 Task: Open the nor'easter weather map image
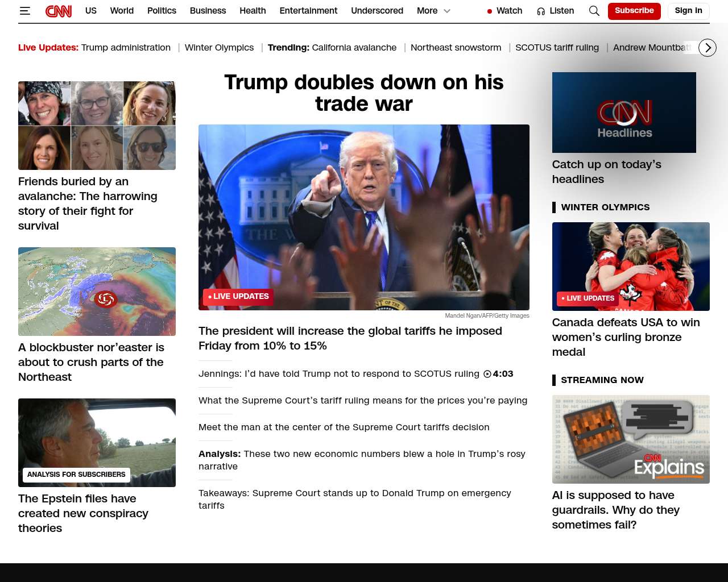(x=97, y=292)
